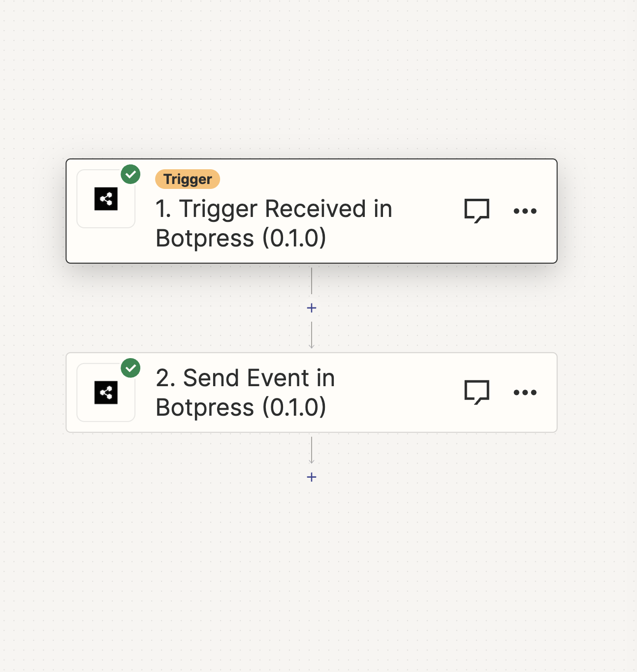Click the arrow connector entering step 2
The height and width of the screenshot is (672, 637).
(312, 336)
